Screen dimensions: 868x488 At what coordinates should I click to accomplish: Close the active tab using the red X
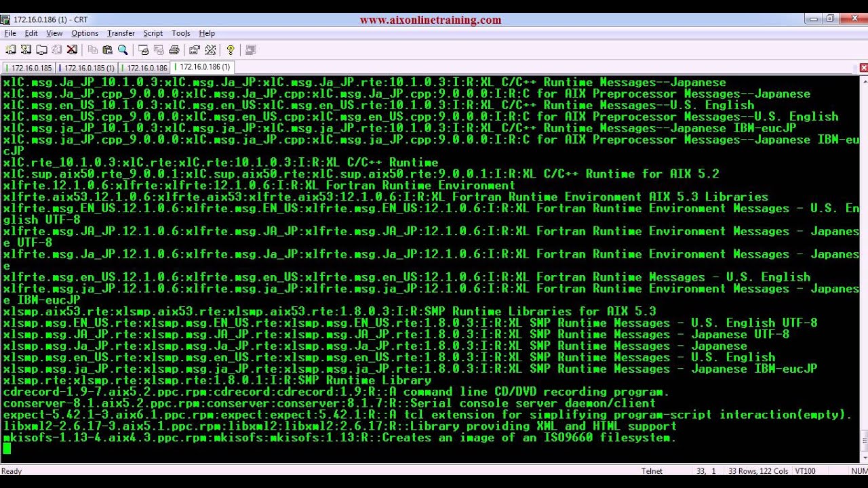click(x=863, y=68)
